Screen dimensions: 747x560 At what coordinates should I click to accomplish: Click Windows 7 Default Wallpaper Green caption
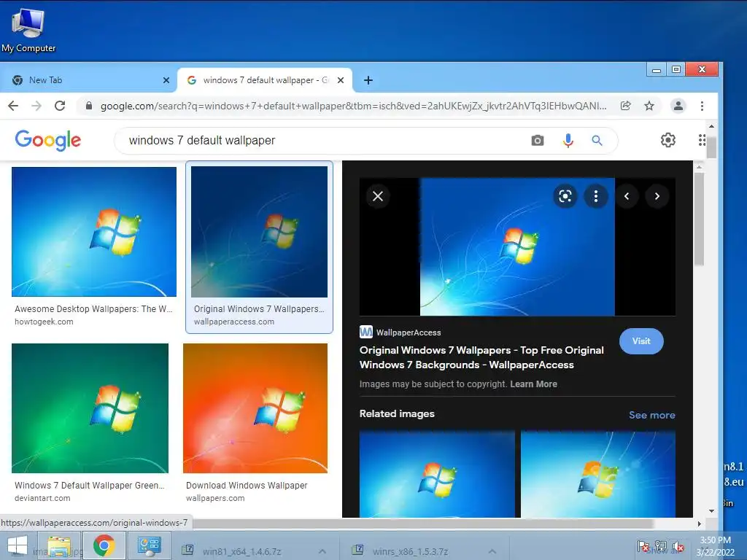pos(89,485)
